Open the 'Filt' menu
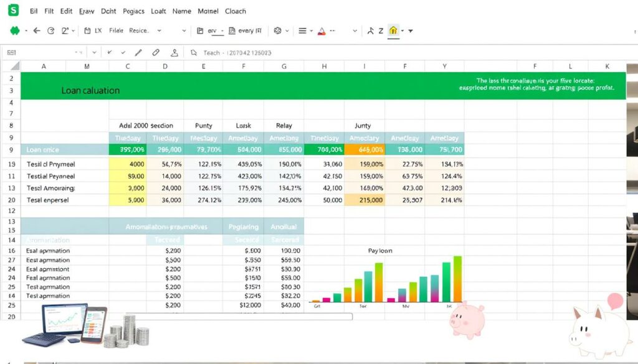Screen dimensions: 638x364 tap(49, 11)
